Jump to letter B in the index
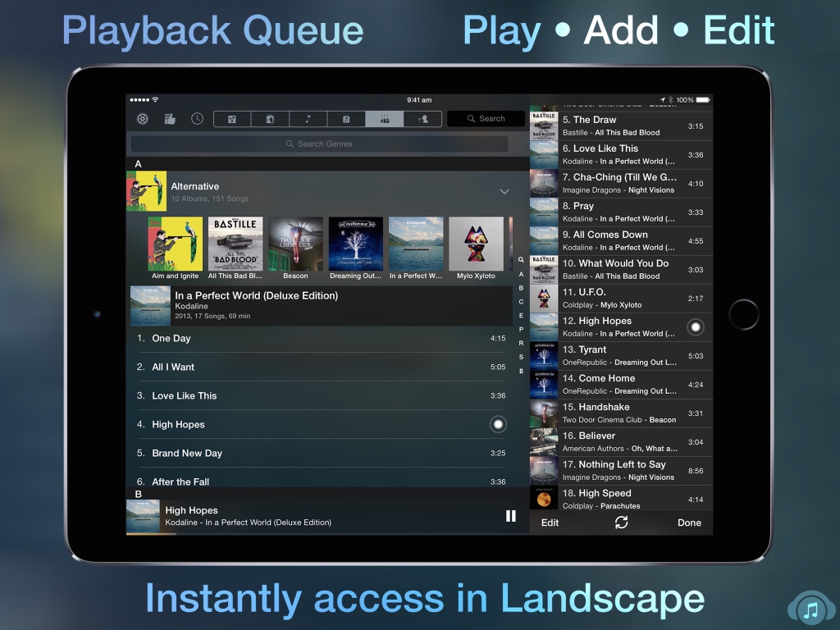840x630 pixels. coord(521,288)
